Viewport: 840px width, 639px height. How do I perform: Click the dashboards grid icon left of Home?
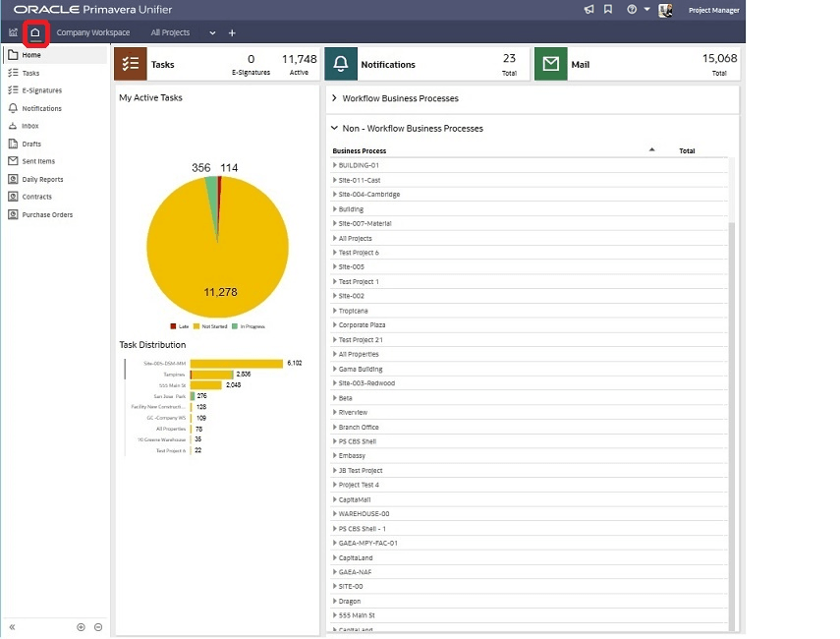coord(13,32)
